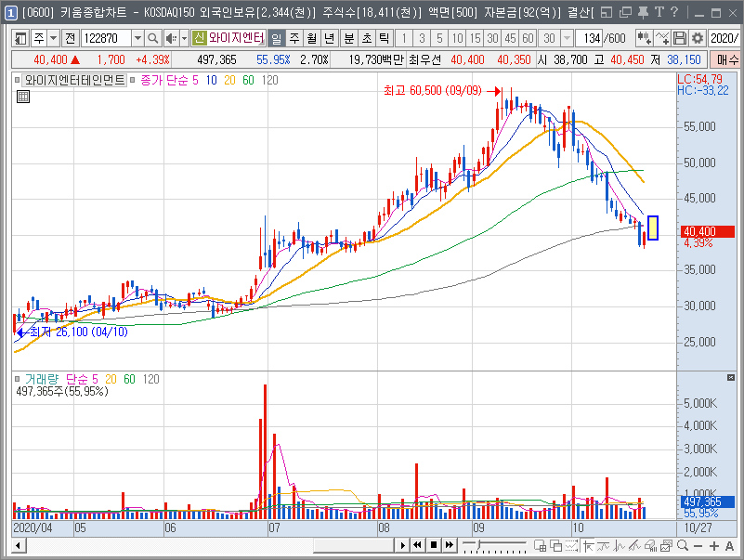The image size is (744, 560).
Task: Click the 와이지엔터 stock name field
Action: click(x=236, y=38)
